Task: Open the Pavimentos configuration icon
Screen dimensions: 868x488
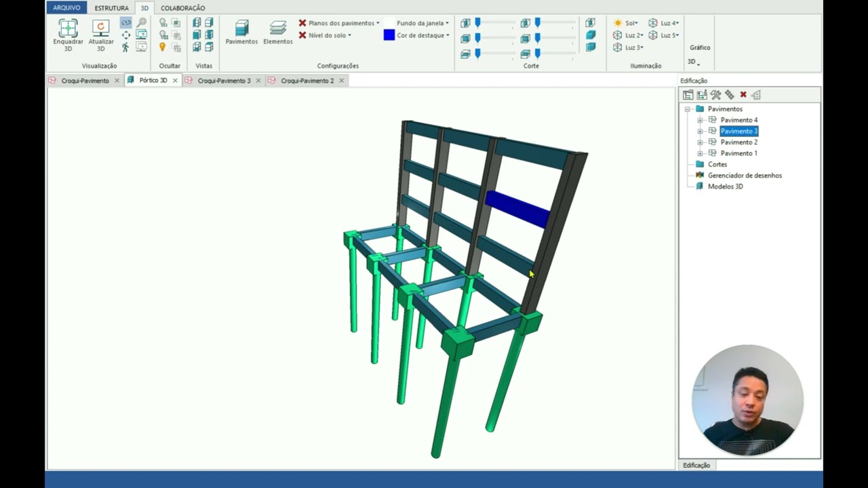Action: pos(241,28)
